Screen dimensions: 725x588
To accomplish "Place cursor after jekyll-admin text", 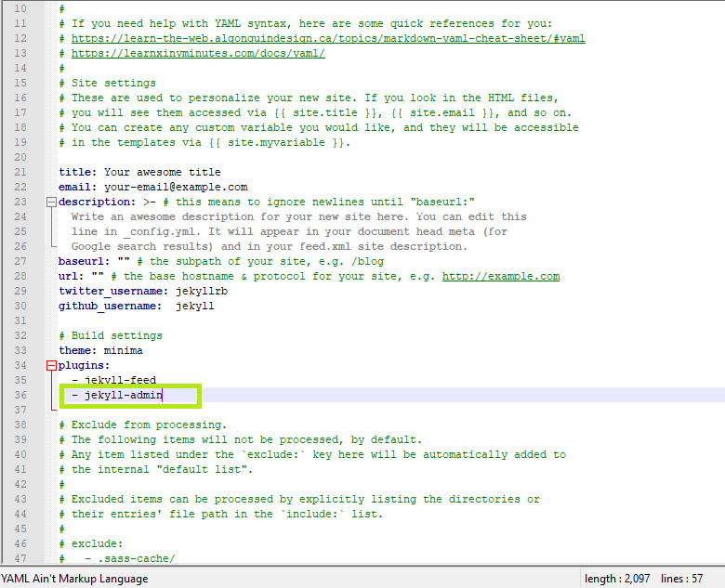I will click(x=164, y=396).
